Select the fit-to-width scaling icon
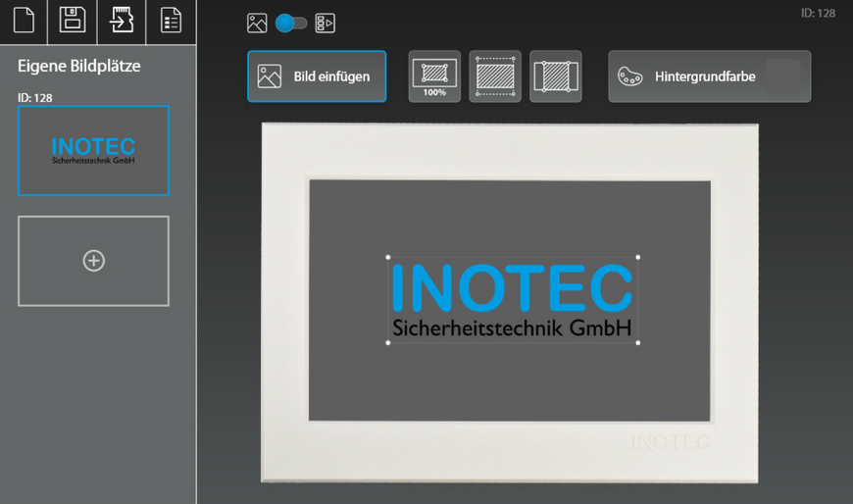Screen dimensions: 853x504 pyautogui.click(x=495, y=76)
